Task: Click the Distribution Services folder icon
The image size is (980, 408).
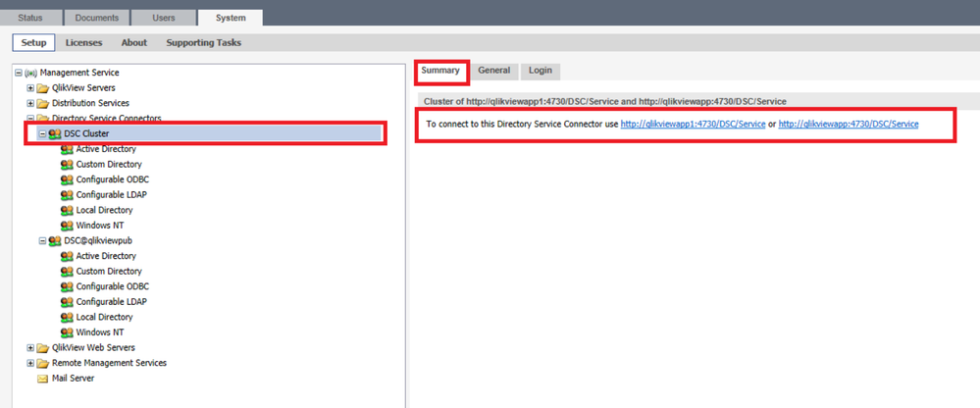Action: pyautogui.click(x=42, y=103)
